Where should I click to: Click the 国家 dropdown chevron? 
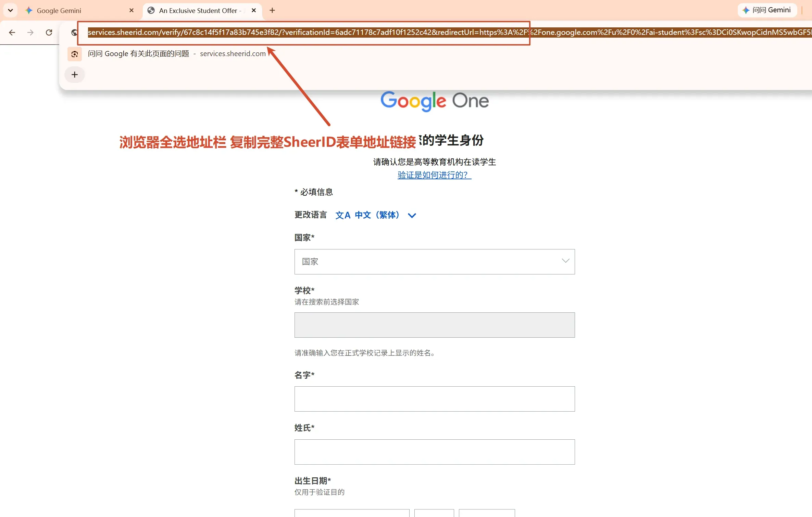click(565, 261)
